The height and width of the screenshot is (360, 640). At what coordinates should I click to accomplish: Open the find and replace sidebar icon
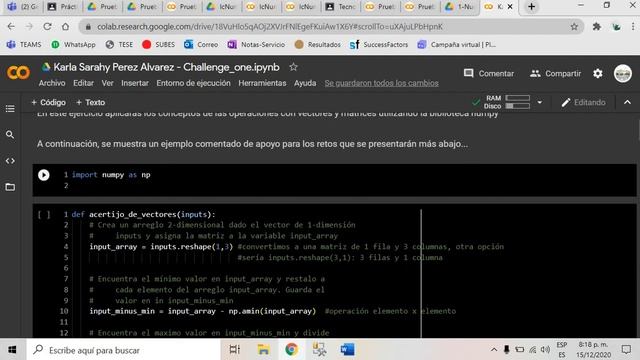(x=10, y=135)
